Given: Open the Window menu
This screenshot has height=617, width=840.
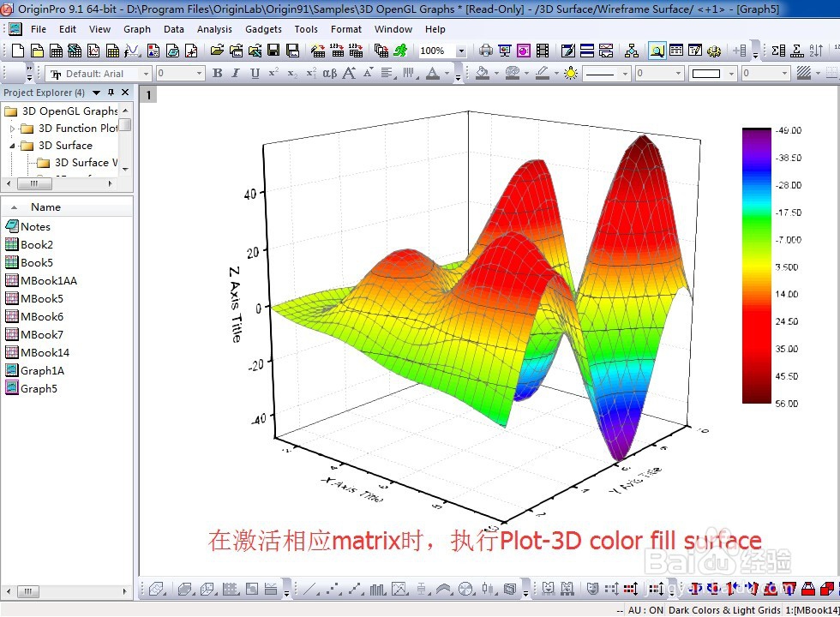Looking at the screenshot, I should tap(393, 29).
